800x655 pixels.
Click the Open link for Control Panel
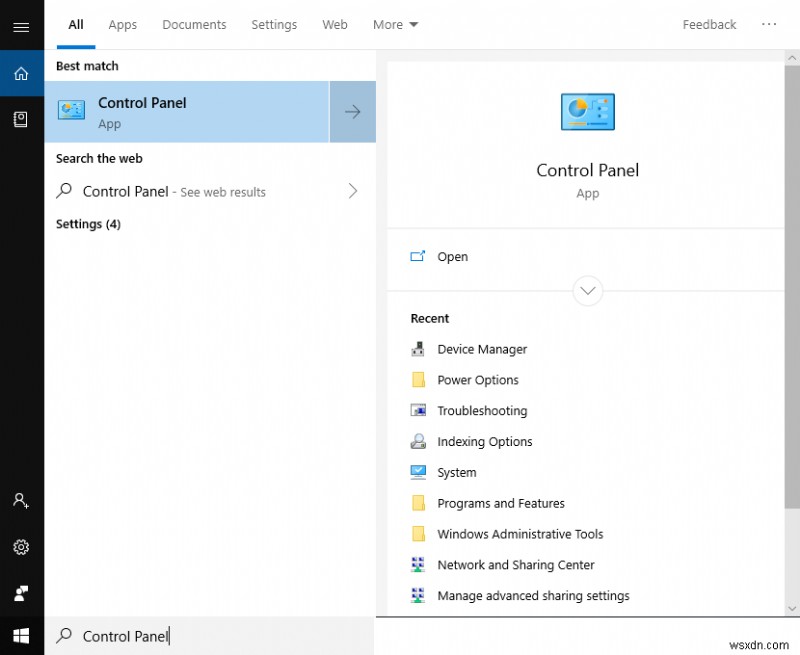tap(452, 257)
